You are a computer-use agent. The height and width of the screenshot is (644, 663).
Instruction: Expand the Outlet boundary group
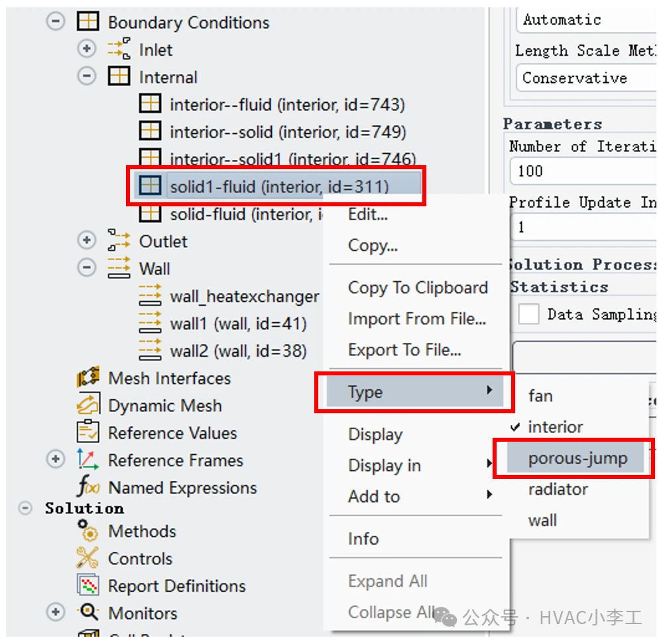tap(87, 241)
